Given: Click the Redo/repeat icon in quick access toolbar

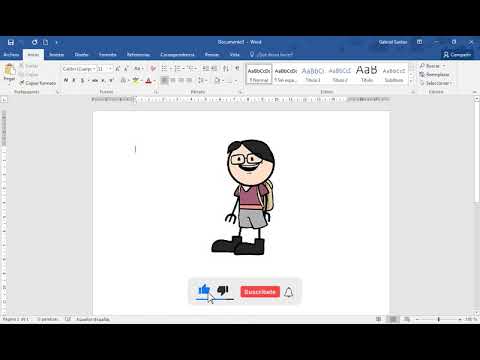Looking at the screenshot, I should tap(35, 42).
